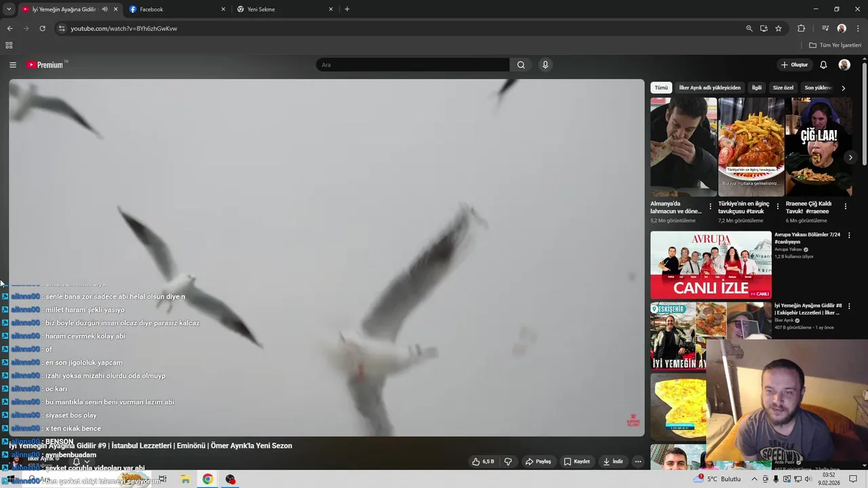Switch to Chrome on the taskbar
Screen dimensions: 868x488
(x=208, y=479)
